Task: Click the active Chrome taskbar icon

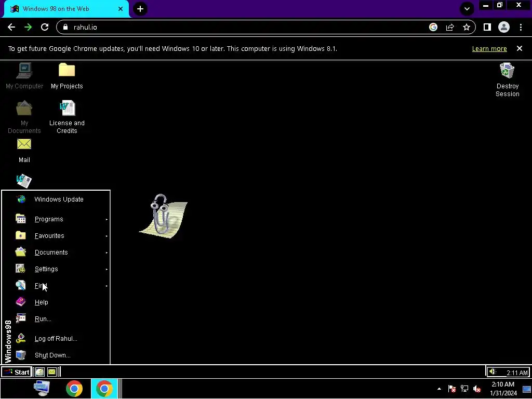Action: tap(104, 389)
